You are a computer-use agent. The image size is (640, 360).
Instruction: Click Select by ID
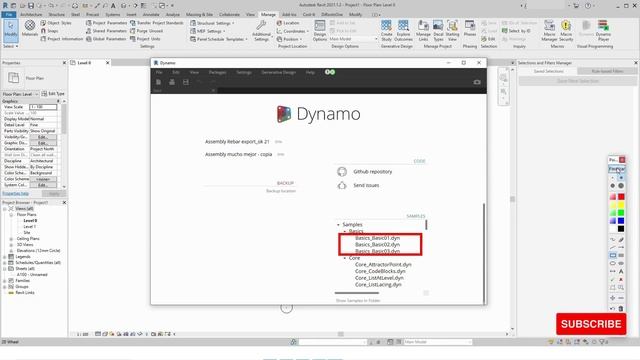516,31
